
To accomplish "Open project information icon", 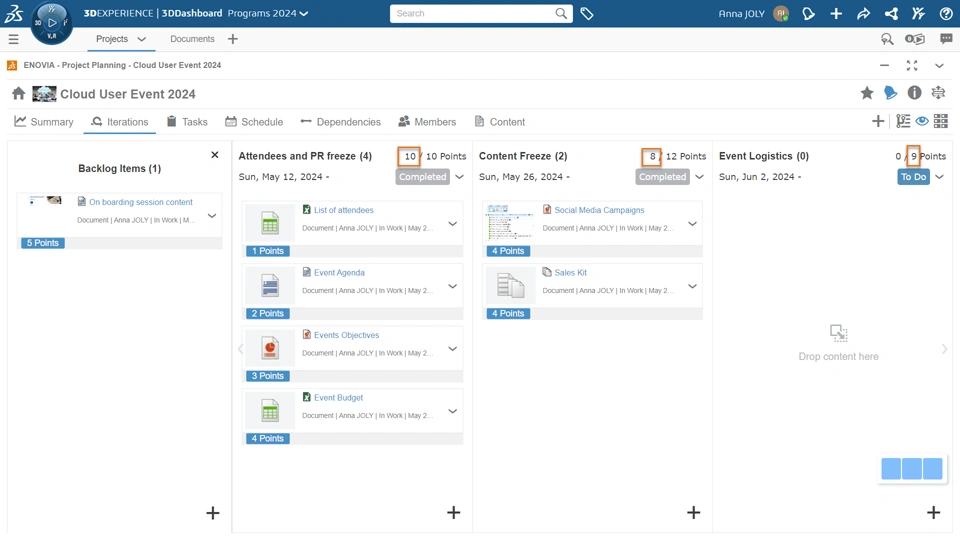I will pyautogui.click(x=914, y=93).
